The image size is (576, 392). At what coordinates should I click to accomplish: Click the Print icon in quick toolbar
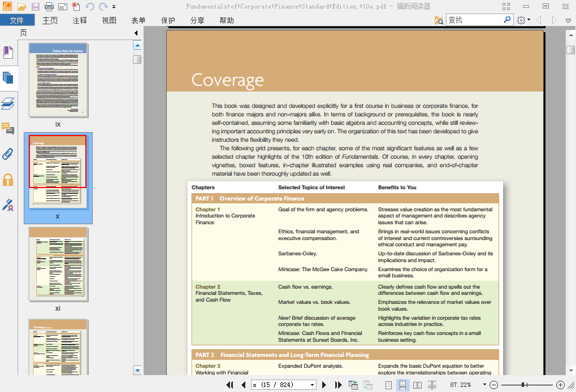click(x=49, y=7)
